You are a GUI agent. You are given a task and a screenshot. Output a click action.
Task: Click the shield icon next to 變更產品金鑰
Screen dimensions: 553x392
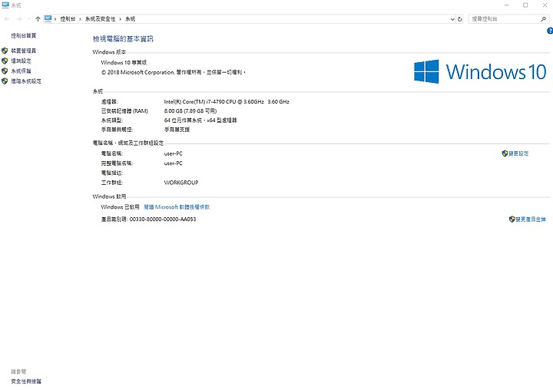pos(512,219)
